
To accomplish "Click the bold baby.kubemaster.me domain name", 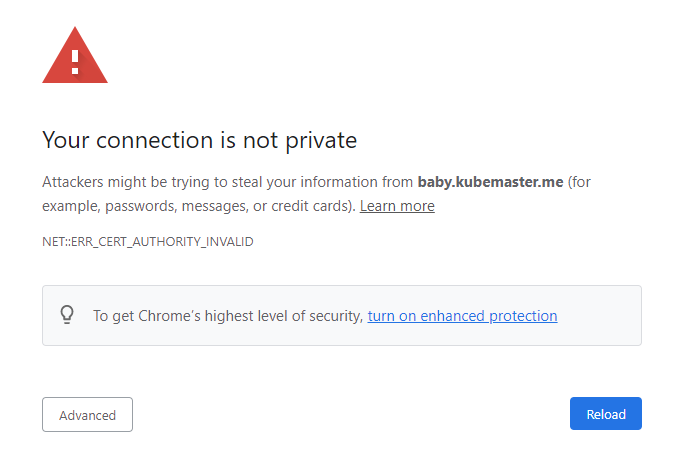I will 490,182.
